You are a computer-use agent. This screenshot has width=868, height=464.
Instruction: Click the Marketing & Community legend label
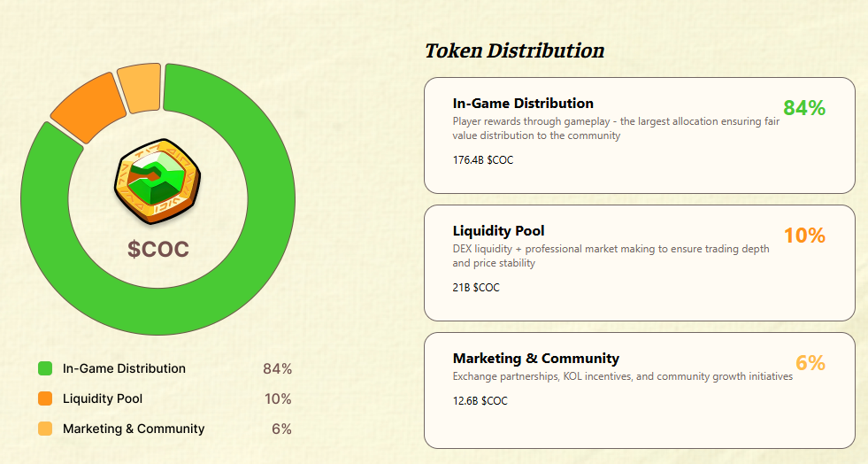134,429
